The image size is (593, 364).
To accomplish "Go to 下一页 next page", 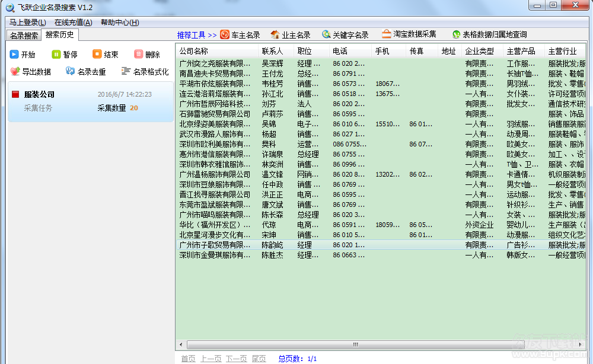I will [x=237, y=359].
